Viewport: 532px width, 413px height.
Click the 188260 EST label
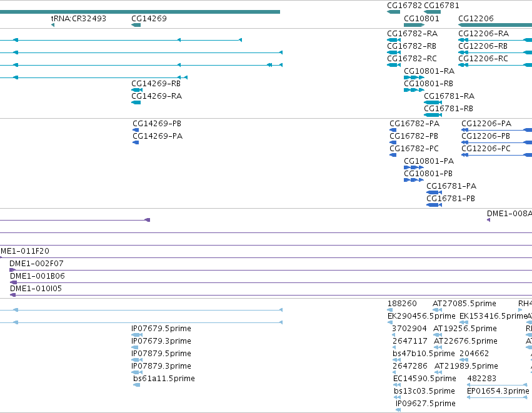(402, 304)
